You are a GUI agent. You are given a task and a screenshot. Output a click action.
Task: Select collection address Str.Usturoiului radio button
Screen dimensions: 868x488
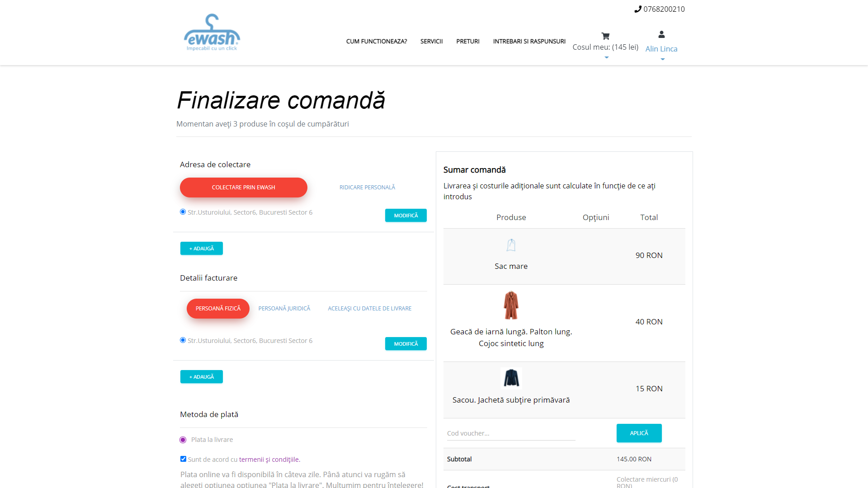[x=183, y=212]
